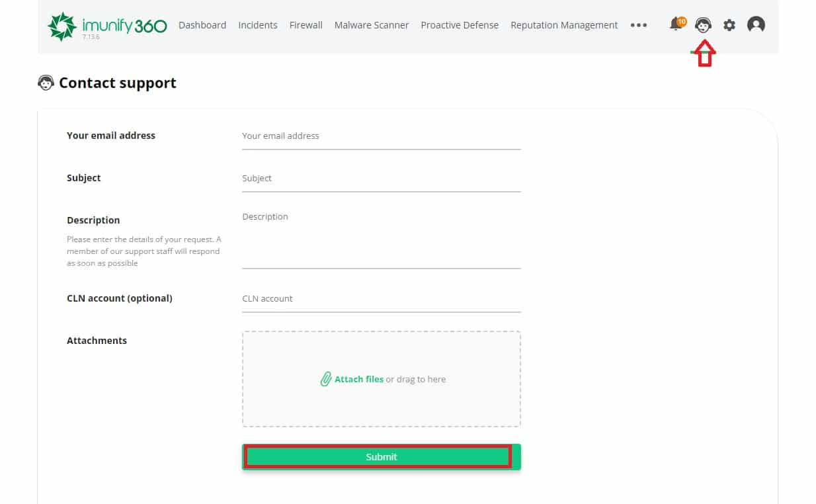Click the orange notification count badge
Viewport: 816px width, 504px height.
682,22
